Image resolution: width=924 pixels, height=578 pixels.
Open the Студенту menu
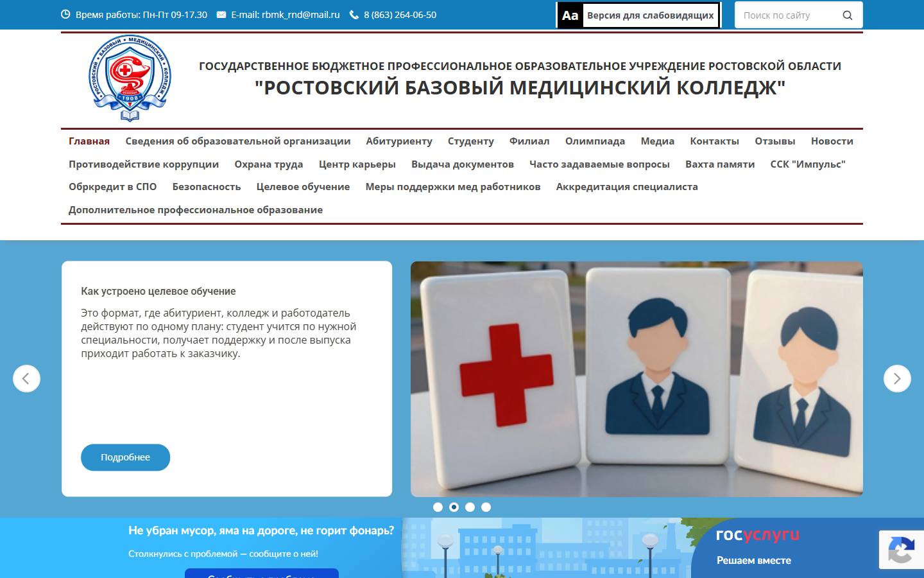click(x=471, y=141)
